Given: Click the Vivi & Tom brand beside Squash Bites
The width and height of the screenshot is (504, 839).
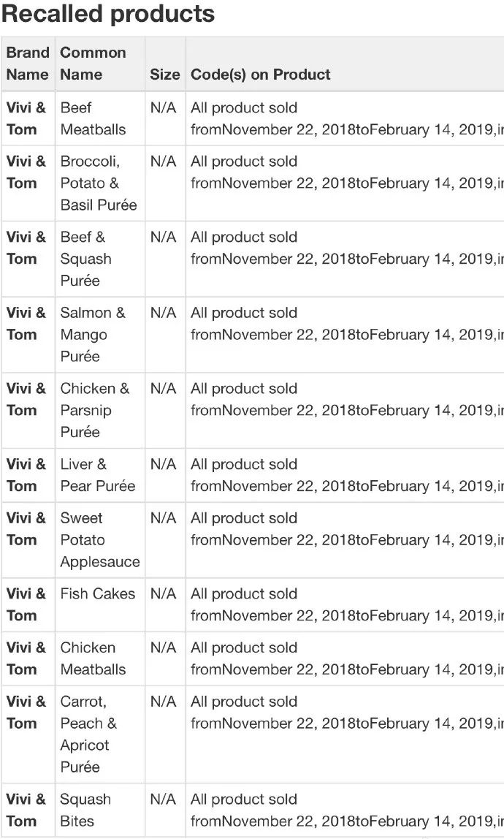Looking at the screenshot, I should pos(26,810).
